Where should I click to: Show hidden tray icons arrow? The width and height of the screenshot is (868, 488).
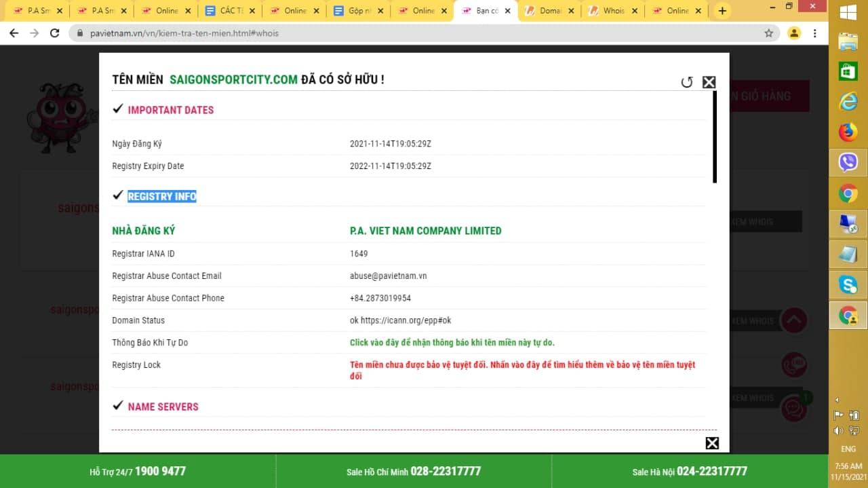837,400
